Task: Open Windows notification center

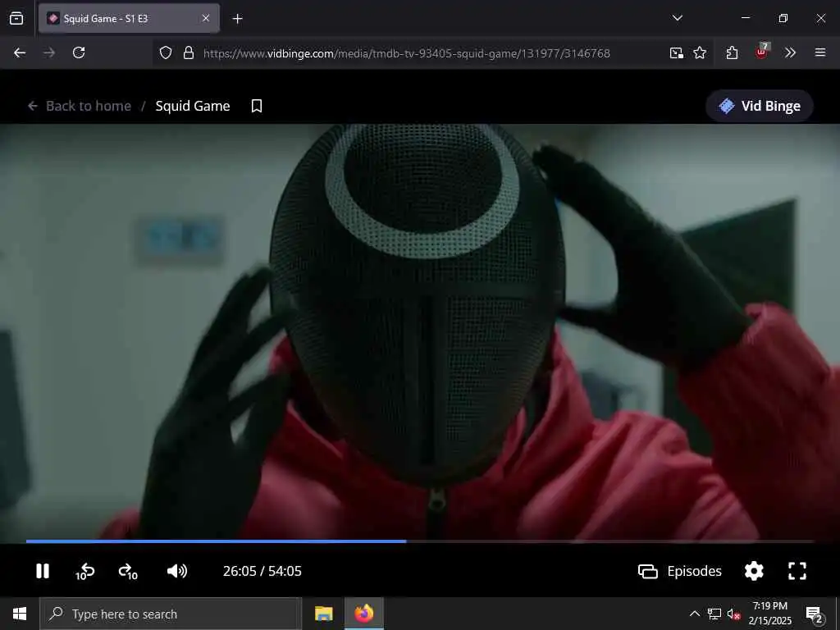Action: 815,615
